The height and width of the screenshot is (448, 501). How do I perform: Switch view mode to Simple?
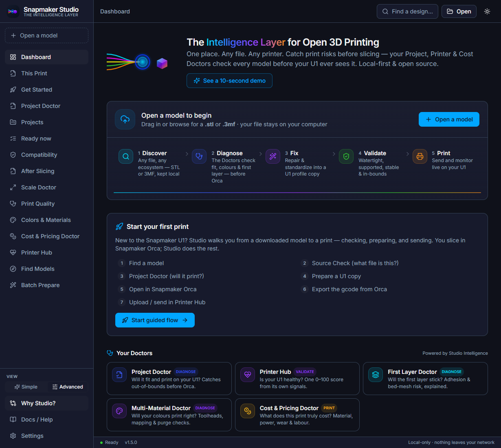point(26,387)
